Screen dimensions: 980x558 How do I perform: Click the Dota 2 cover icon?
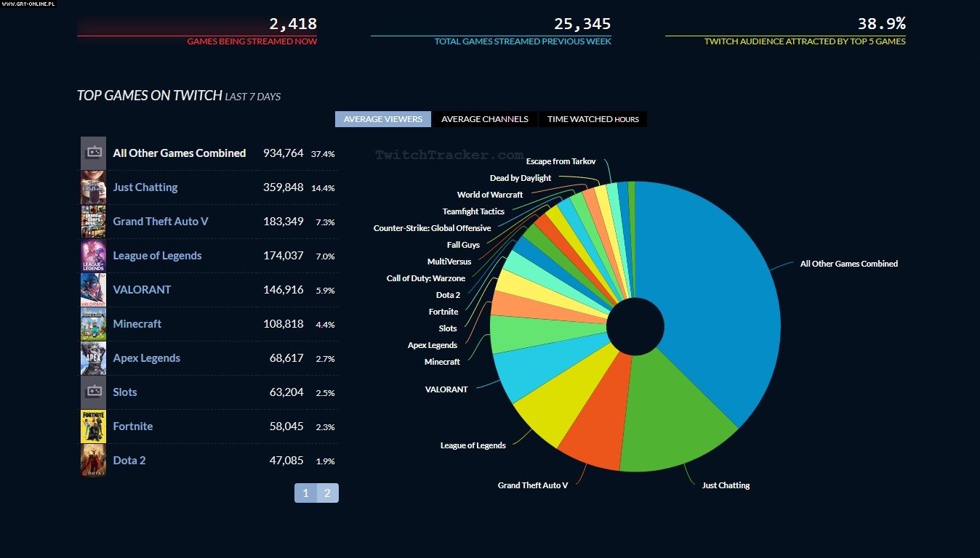coord(93,461)
